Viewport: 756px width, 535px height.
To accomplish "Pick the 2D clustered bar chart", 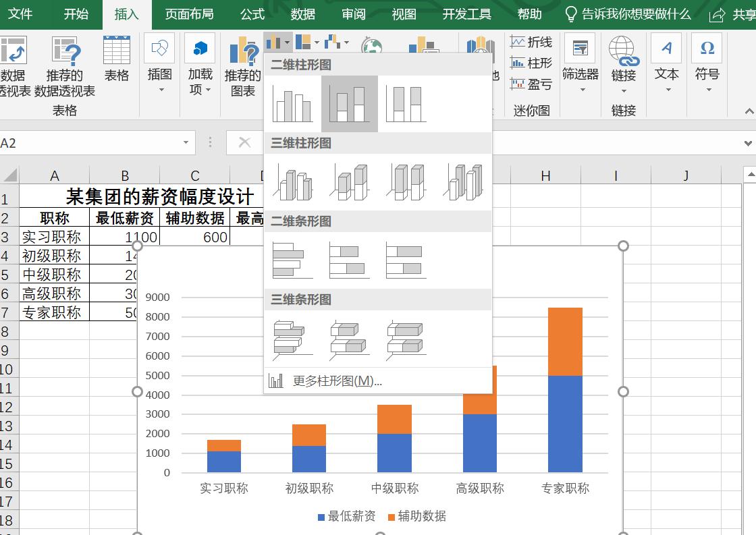I will point(293,260).
